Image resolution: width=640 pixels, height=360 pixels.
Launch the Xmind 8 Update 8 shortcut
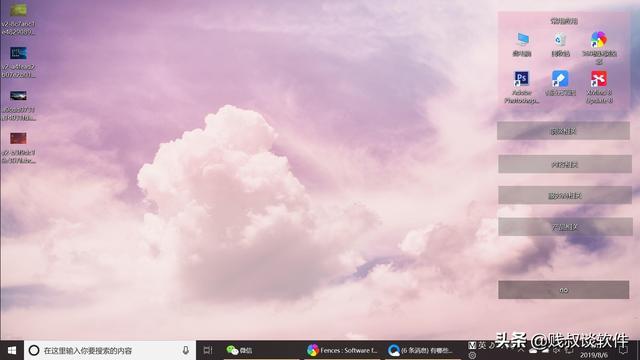tap(599, 87)
